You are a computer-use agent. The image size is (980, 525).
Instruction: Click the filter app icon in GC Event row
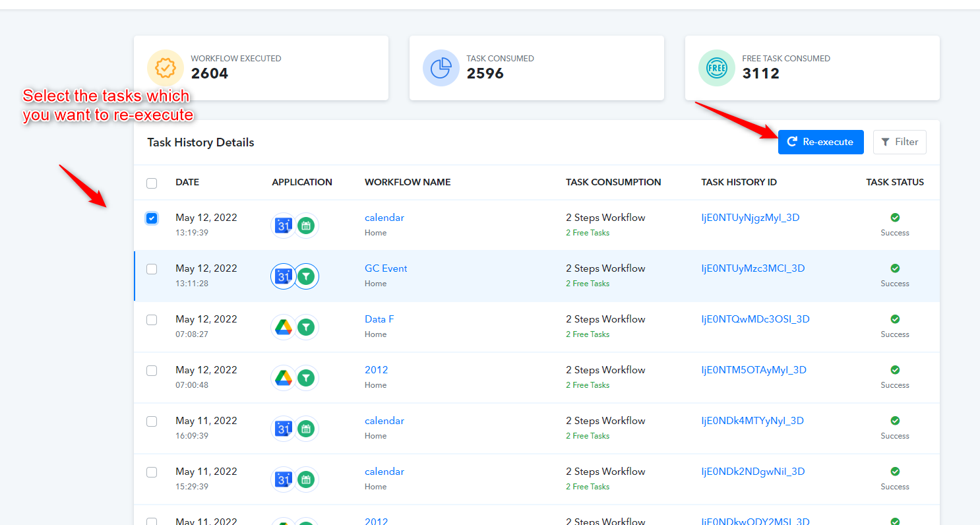click(x=305, y=276)
